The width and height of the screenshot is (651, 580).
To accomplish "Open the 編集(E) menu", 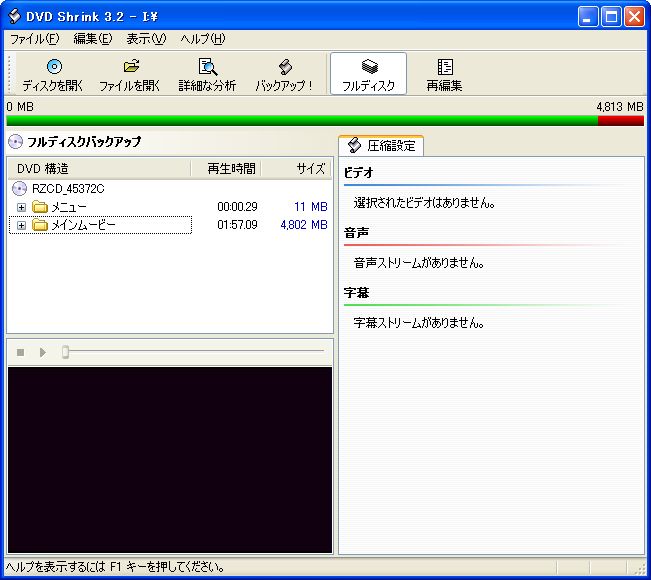I will pos(93,39).
